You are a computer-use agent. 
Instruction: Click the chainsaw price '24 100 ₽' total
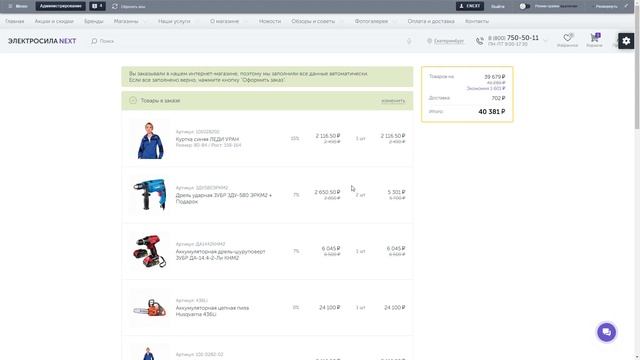[394, 307]
